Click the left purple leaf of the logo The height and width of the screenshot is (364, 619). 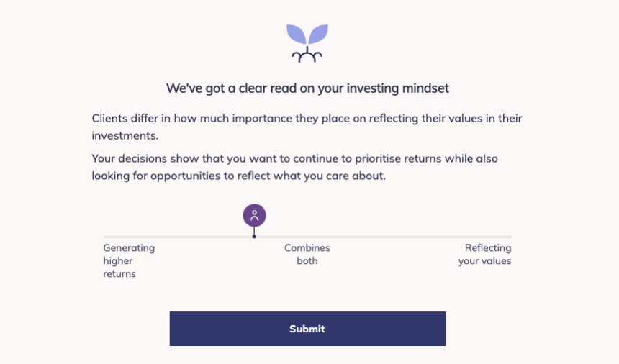pyautogui.click(x=296, y=34)
